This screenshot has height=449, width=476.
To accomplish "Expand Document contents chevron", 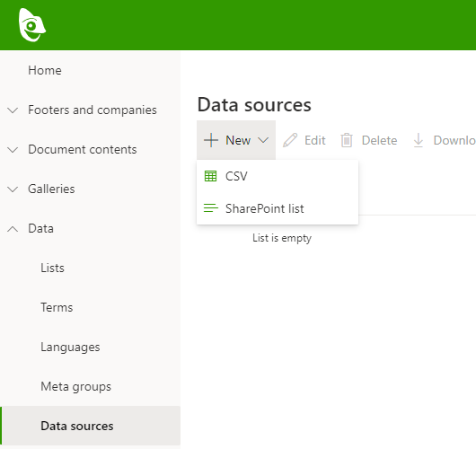I will coord(13,150).
